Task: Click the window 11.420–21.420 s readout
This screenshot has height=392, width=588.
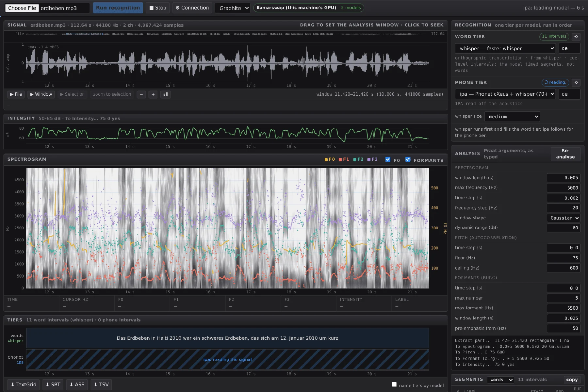Action: click(x=380, y=94)
